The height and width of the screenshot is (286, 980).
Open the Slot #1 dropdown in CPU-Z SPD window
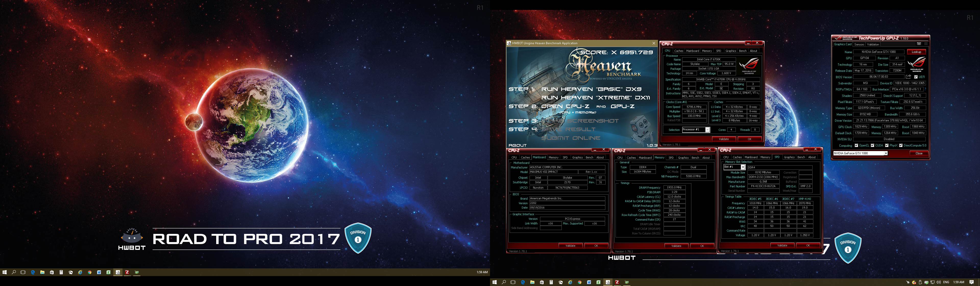734,167
